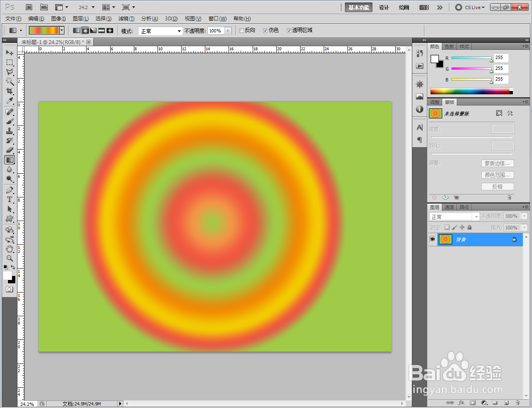This screenshot has height=408, width=532.
Task: Select the Path Selection tool
Action: coord(10,209)
